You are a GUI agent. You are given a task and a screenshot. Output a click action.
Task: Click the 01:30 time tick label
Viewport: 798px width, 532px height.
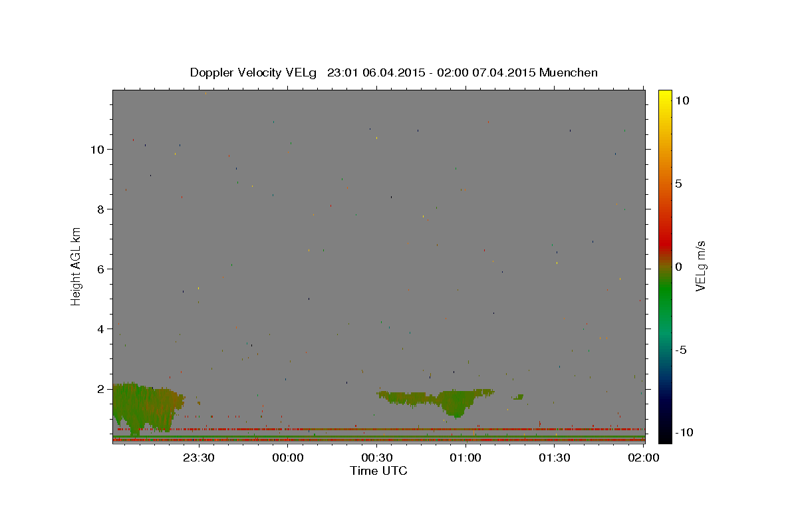pyautogui.click(x=555, y=458)
